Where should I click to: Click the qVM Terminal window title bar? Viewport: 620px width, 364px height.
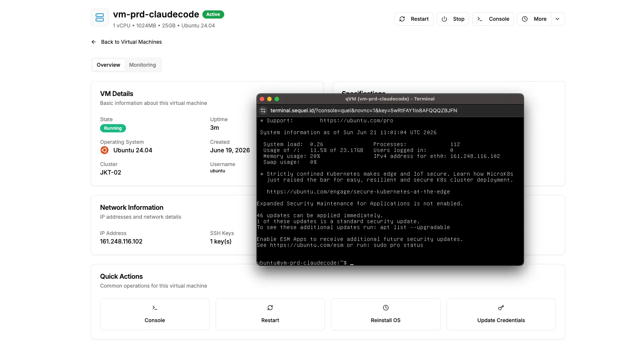click(x=390, y=99)
